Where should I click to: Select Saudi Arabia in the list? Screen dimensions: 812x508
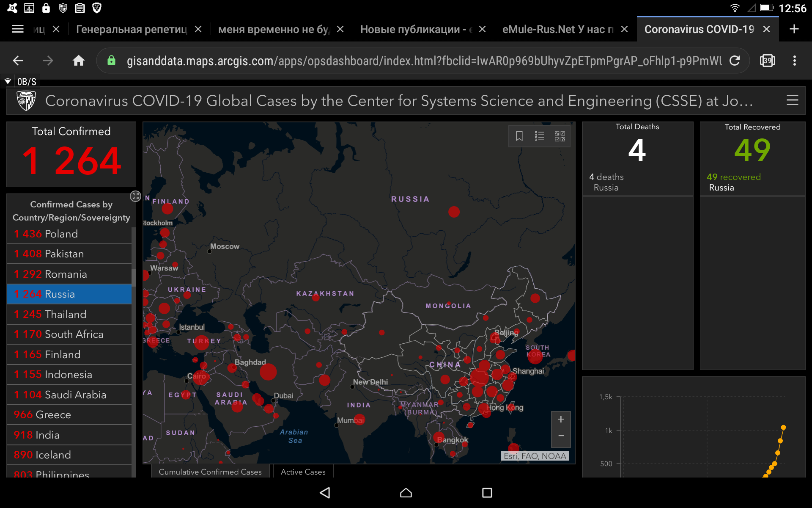[69, 395]
